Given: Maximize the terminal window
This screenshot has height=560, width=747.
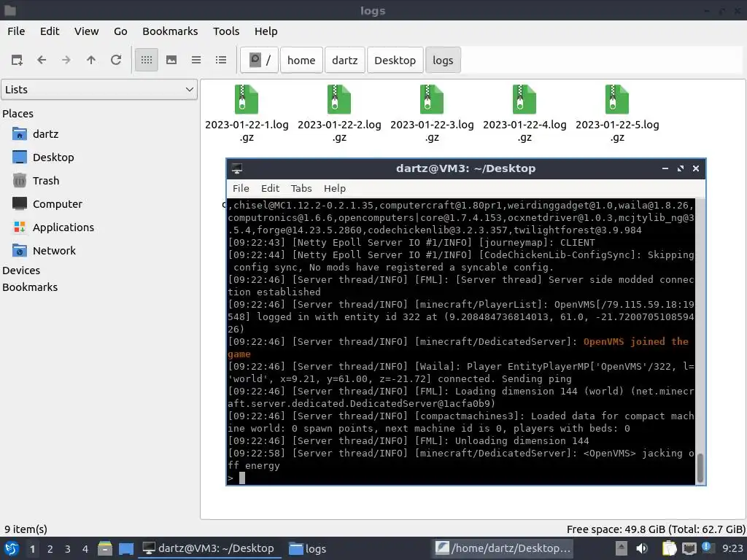Looking at the screenshot, I should (x=681, y=168).
